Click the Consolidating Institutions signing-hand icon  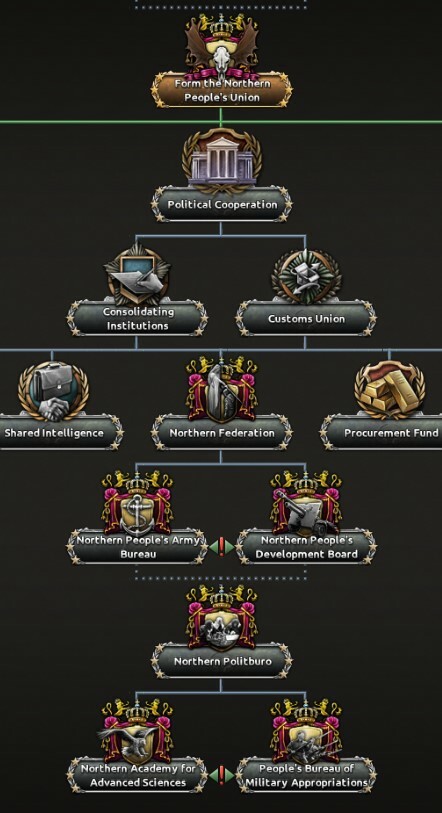137,276
